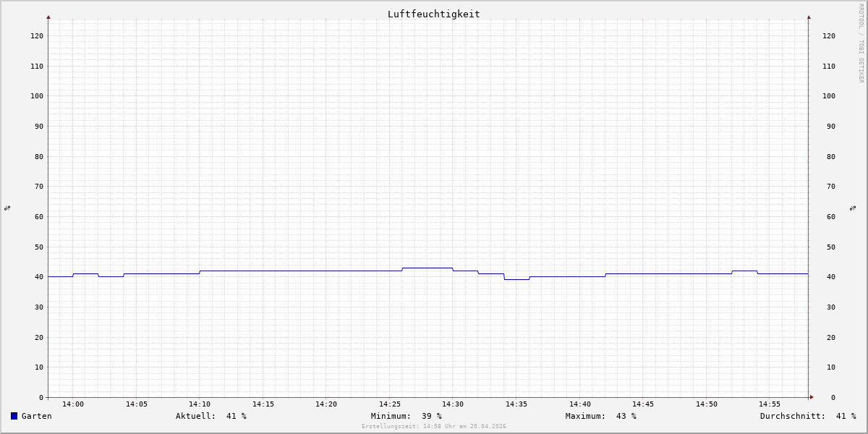Click the red arrow atop left y-axis
868x434 pixels.
(x=48, y=17)
